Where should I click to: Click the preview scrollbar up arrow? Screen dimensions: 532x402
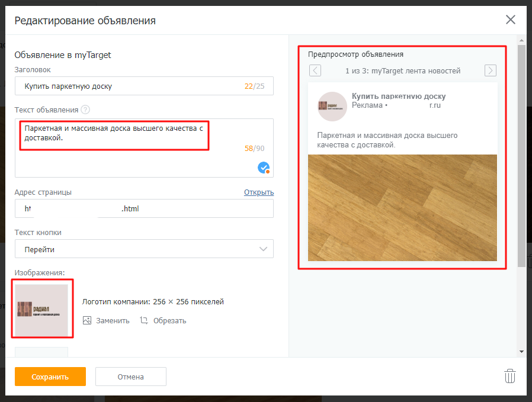coord(521,40)
